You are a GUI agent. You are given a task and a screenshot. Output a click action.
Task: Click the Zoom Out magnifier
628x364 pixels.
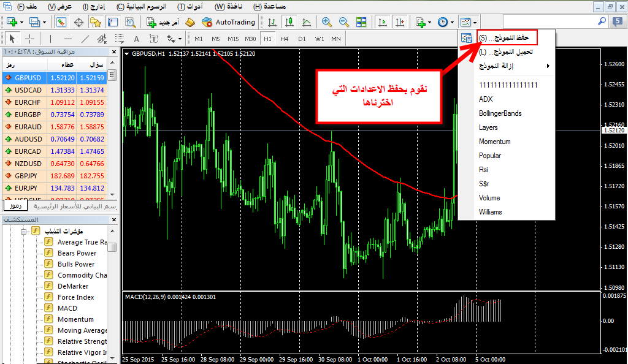pyautogui.click(x=343, y=23)
